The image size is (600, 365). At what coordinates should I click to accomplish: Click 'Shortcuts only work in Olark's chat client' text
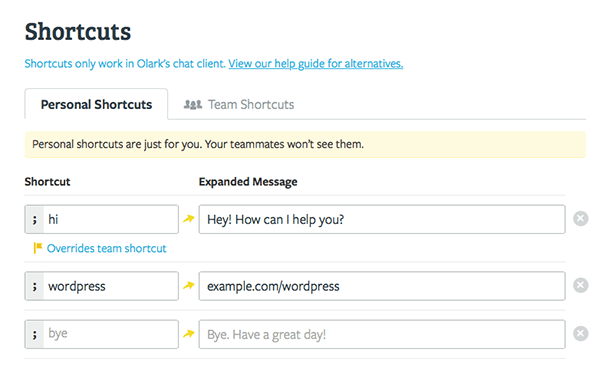pyautogui.click(x=125, y=64)
